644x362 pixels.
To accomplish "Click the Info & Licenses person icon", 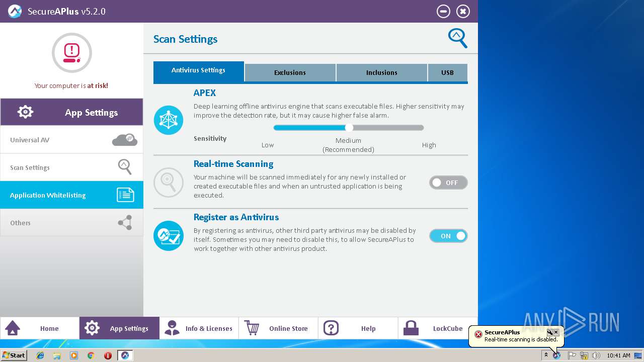I will [172, 328].
